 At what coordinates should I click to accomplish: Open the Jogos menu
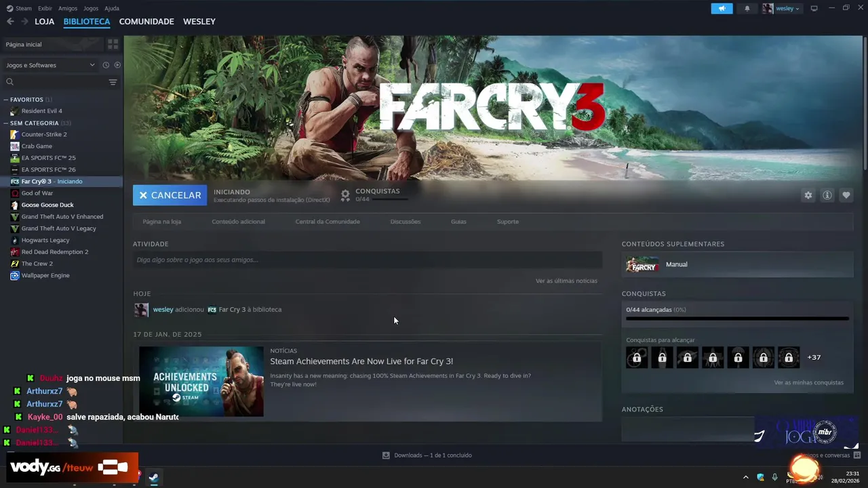(x=91, y=8)
